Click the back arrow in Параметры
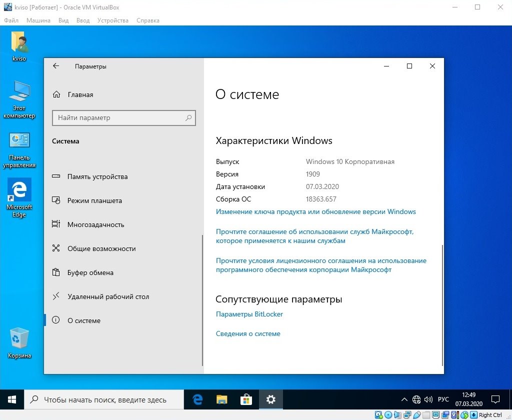Screen dimensions: 512x420 [56, 66]
